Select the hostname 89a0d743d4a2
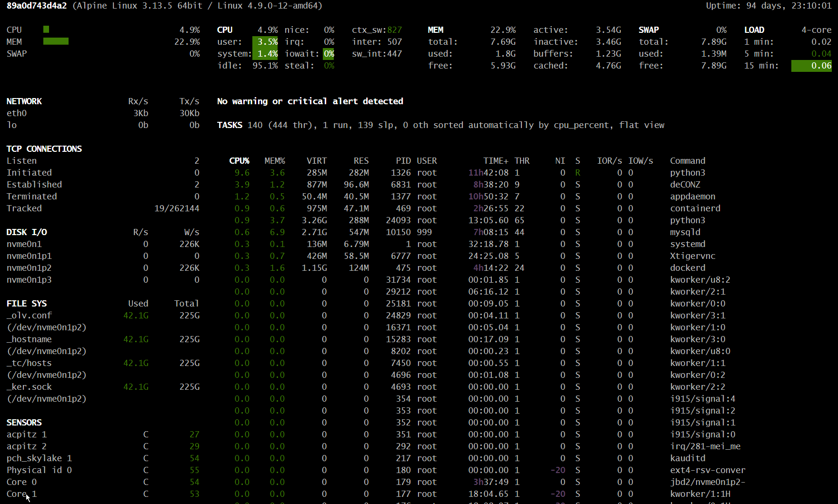 (37, 6)
